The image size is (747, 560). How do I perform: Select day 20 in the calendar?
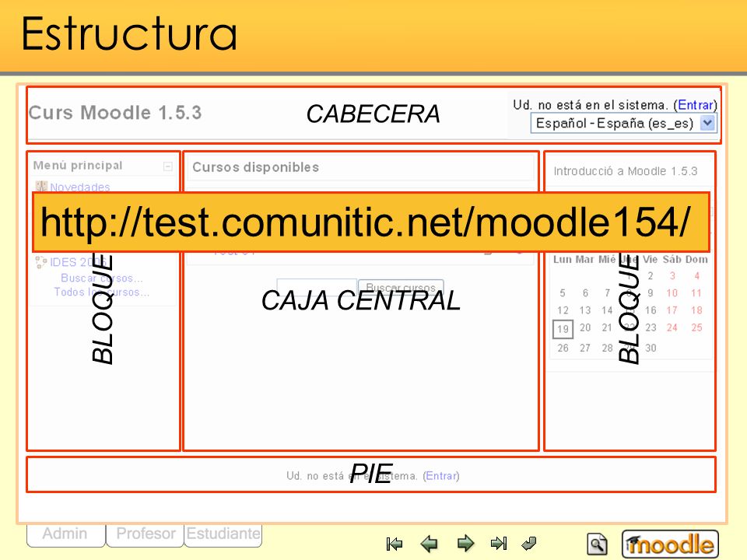(585, 327)
